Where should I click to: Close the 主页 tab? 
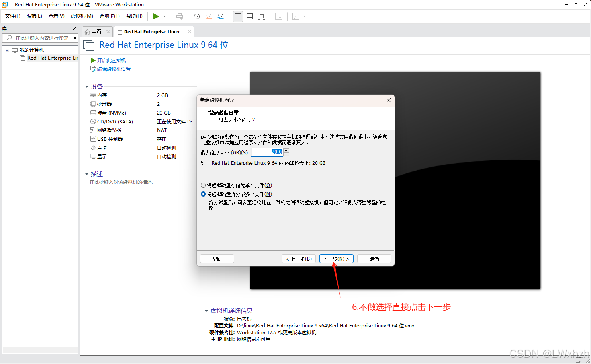(108, 32)
